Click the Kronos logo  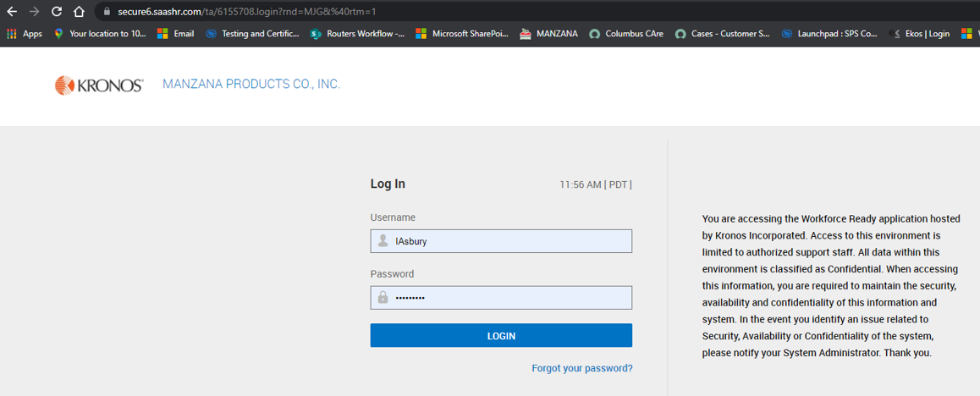pos(99,85)
